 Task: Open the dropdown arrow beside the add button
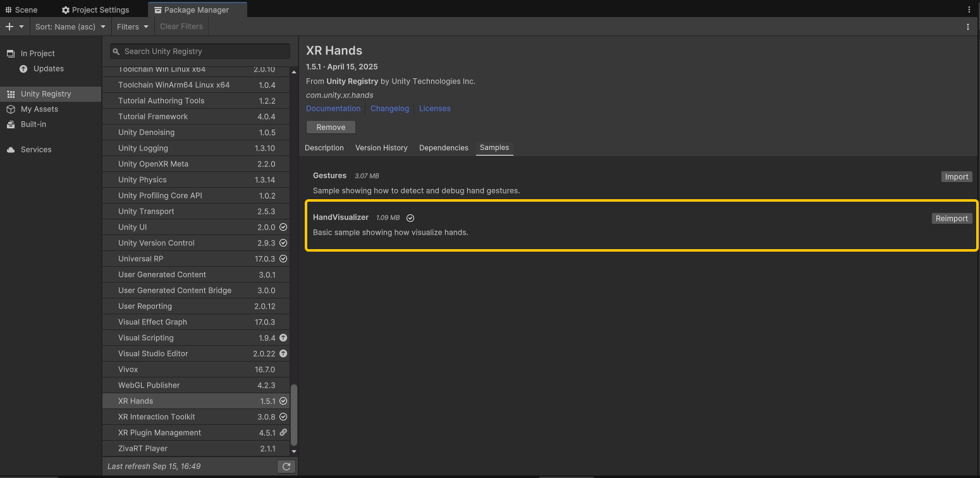[21, 27]
